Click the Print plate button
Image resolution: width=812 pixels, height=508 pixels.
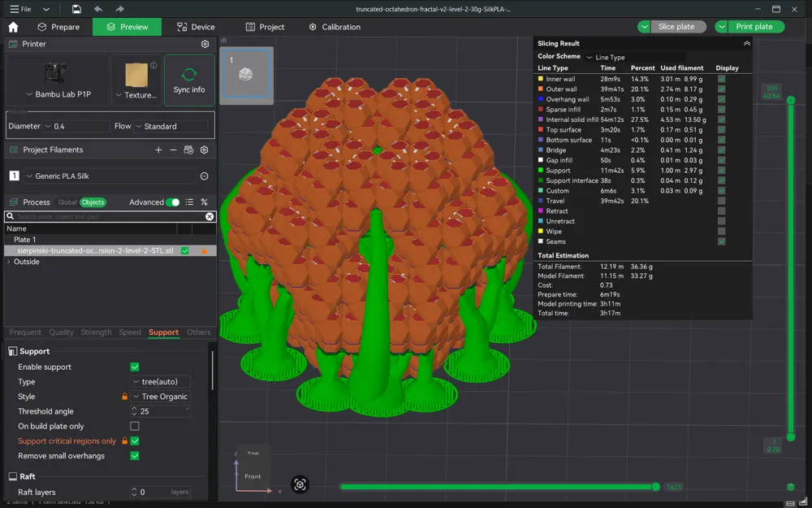pyautogui.click(x=756, y=27)
